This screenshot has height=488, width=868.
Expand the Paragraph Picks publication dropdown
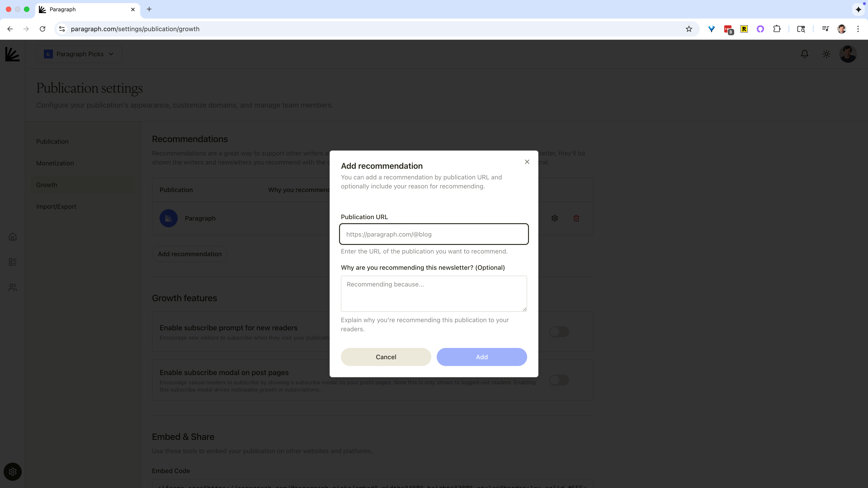(79, 54)
